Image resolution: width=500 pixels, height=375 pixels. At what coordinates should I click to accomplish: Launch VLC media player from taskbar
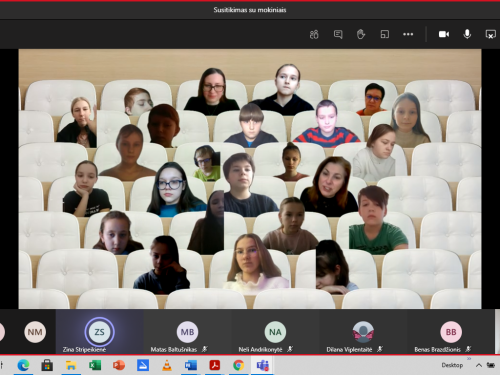tap(167, 365)
